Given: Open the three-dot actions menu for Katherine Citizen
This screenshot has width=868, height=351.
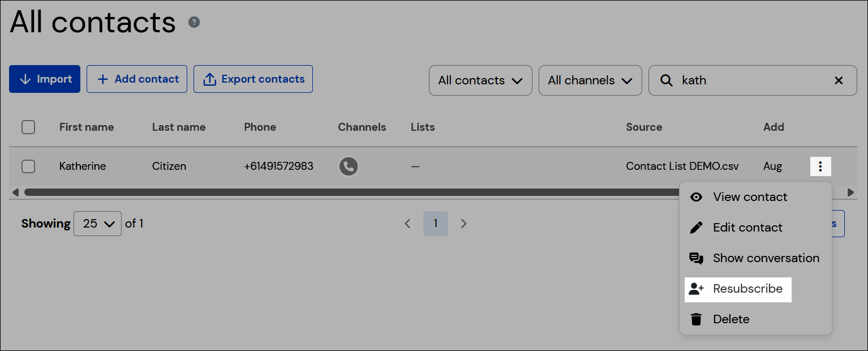Looking at the screenshot, I should [x=820, y=166].
